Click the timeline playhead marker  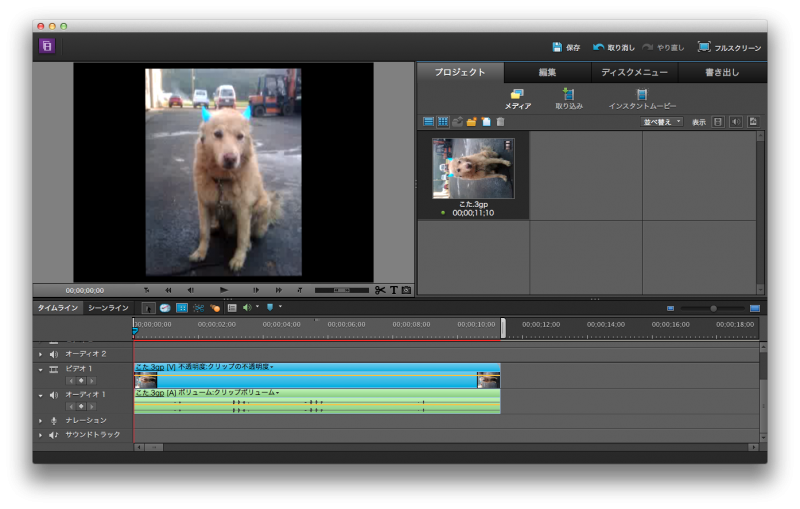[135, 332]
